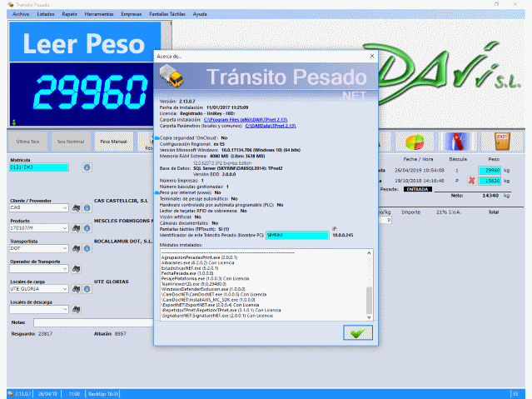Click the Notas input field

point(93,322)
